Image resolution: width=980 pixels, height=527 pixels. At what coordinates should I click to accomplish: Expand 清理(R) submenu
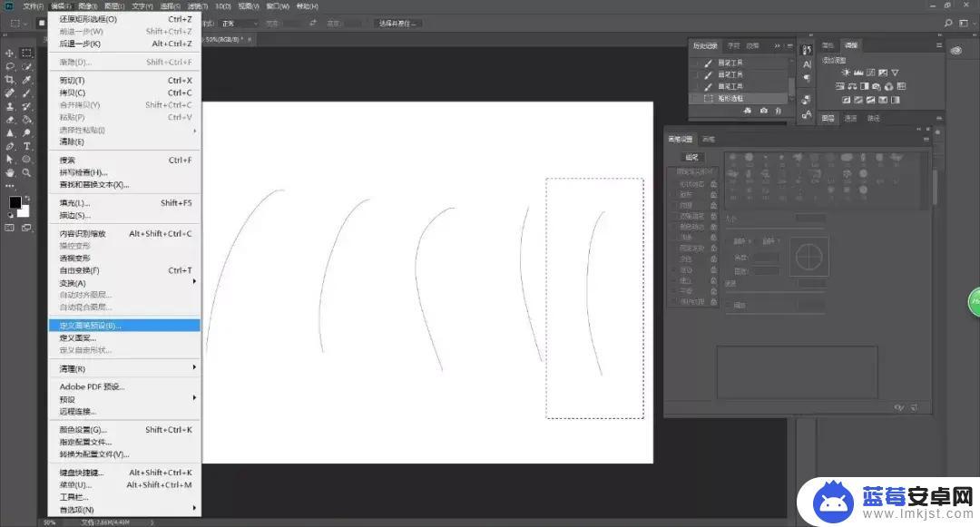click(124, 369)
